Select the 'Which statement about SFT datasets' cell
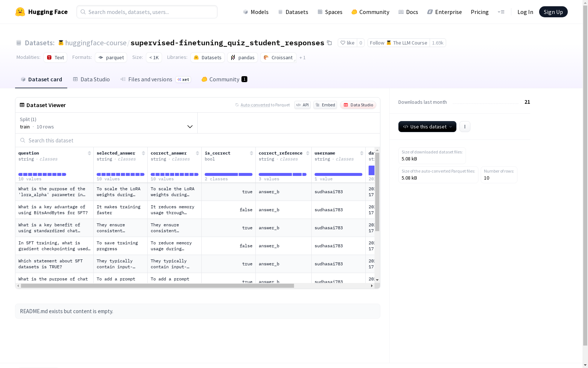Viewport: 588px width, 368px height. coord(54,264)
